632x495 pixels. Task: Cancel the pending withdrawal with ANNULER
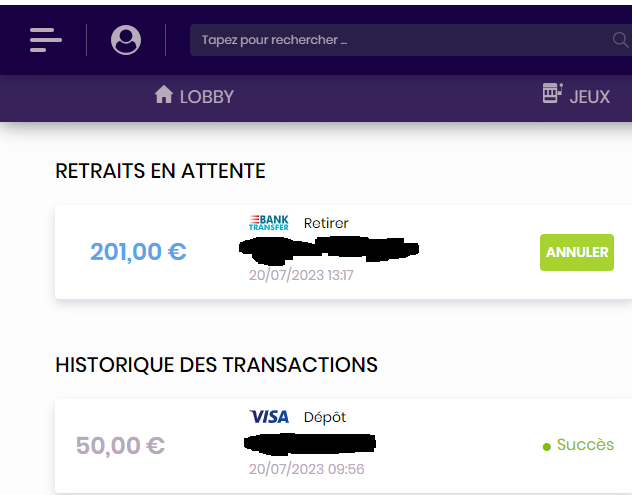[577, 252]
